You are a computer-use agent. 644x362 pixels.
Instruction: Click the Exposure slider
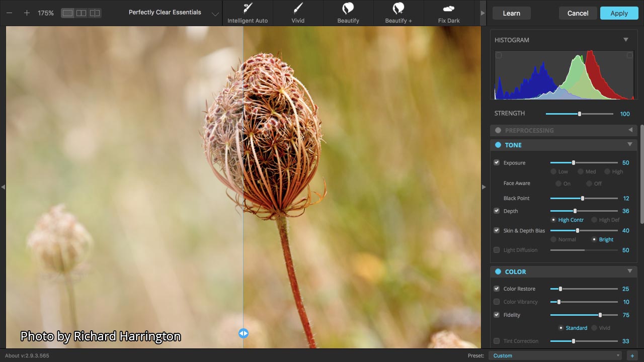(584, 162)
